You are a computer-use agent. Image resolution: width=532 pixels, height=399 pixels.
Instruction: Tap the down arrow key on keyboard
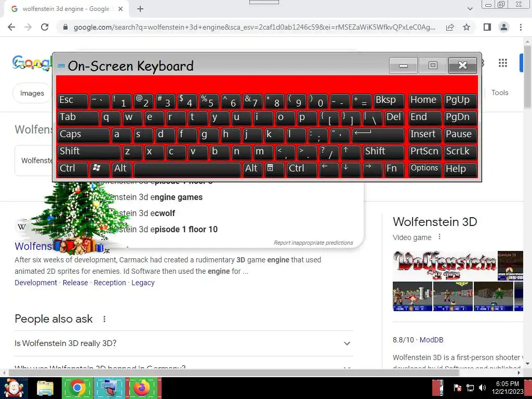pos(351,170)
